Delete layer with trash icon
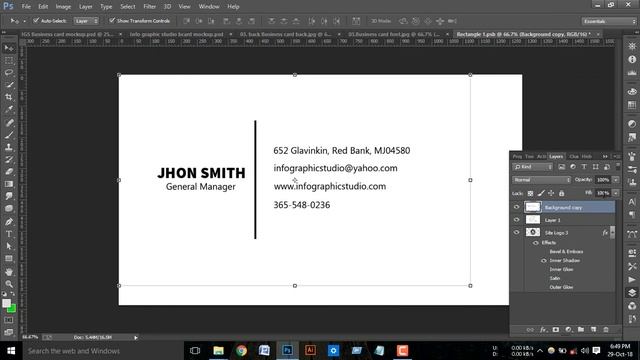Viewport: 640px width, 360px height. [x=606, y=329]
